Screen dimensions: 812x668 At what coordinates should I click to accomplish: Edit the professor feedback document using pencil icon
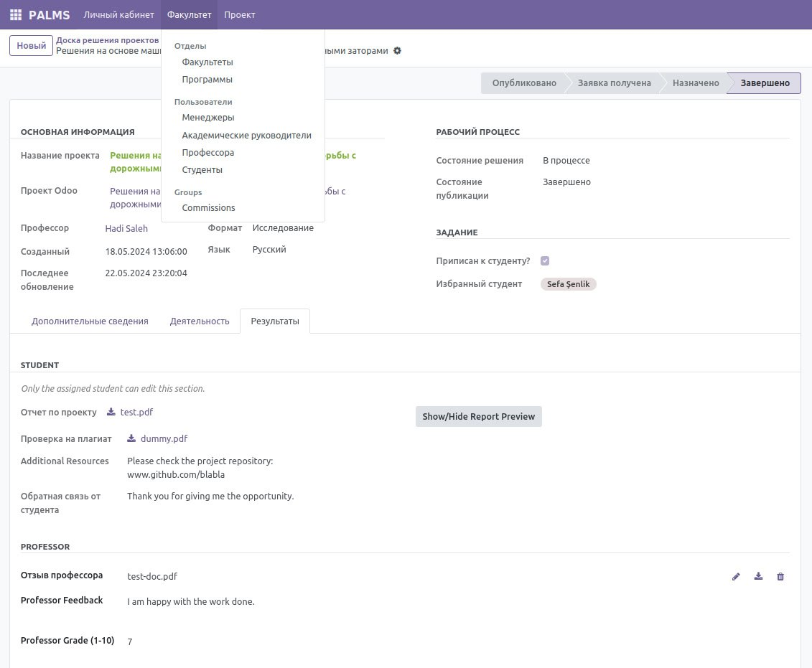pyautogui.click(x=736, y=576)
